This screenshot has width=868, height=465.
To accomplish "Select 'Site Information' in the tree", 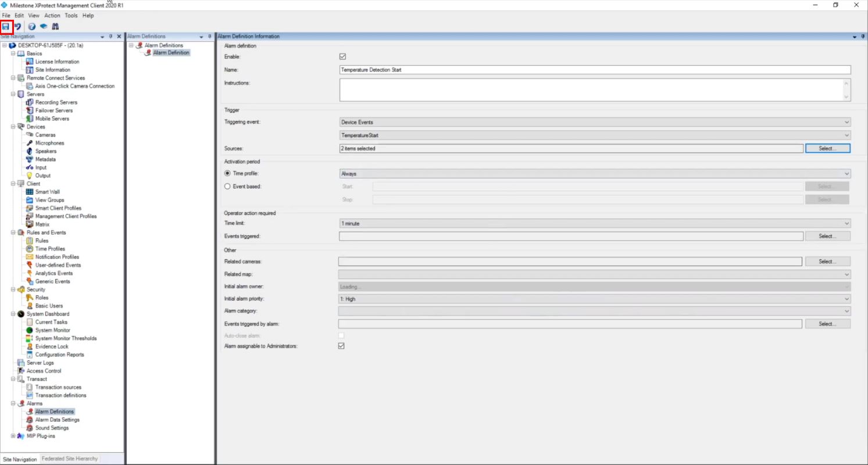I will tap(53, 70).
